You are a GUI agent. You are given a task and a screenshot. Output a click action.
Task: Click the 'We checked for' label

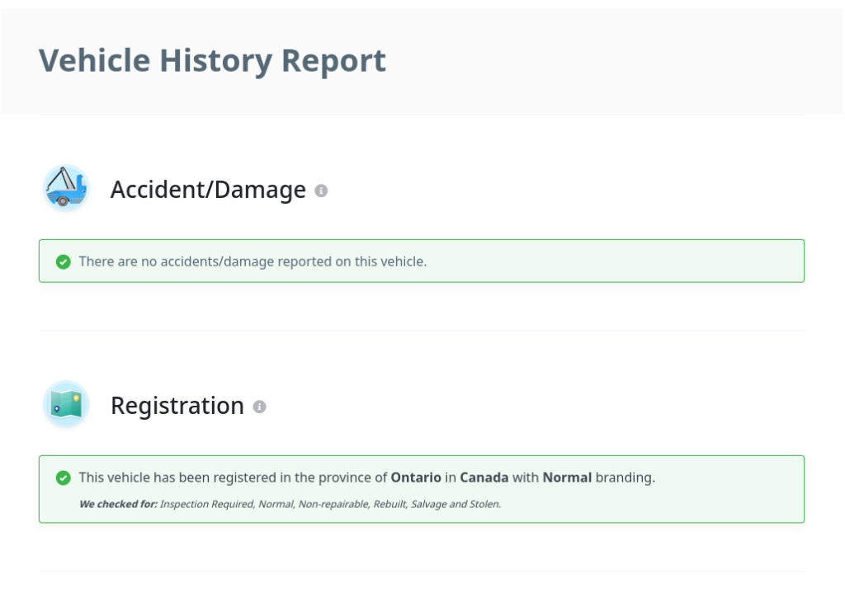pyautogui.click(x=118, y=504)
